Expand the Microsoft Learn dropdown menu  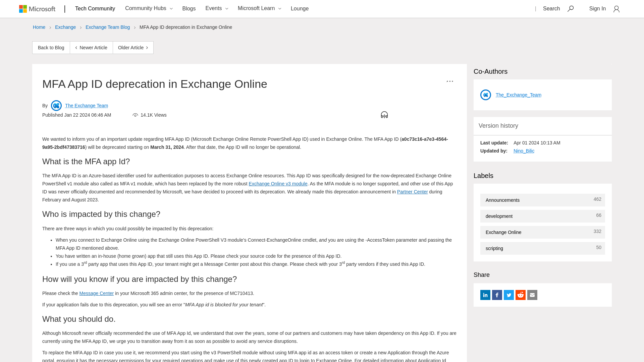click(279, 8)
